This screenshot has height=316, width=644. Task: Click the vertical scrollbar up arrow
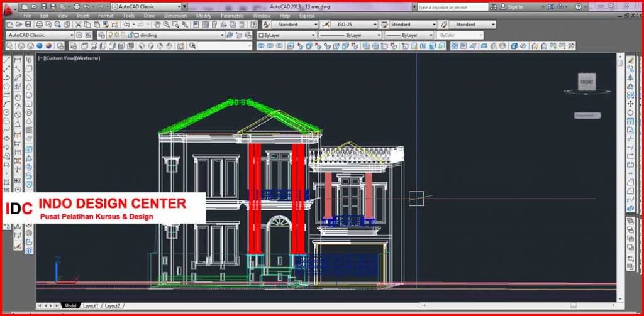[620, 55]
